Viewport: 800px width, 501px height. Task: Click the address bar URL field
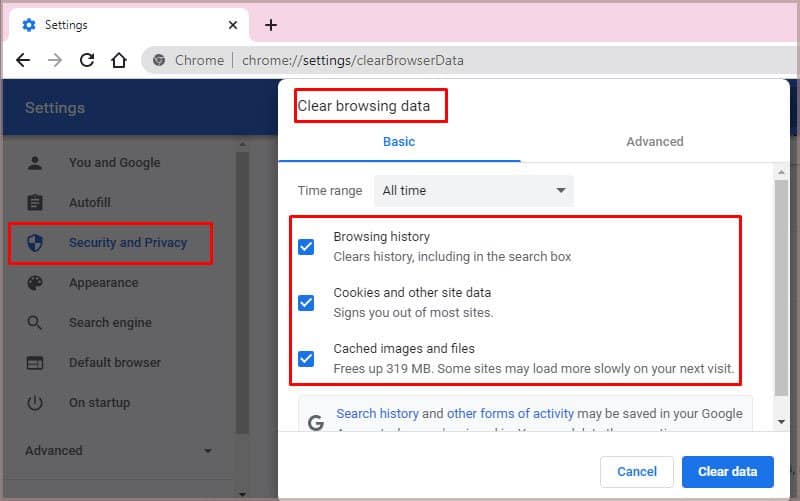[469, 60]
